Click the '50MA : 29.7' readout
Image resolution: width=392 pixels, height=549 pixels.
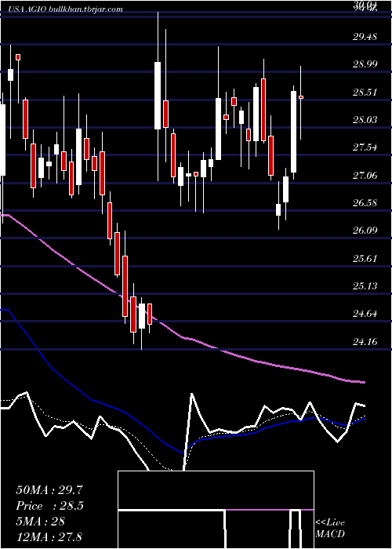49,490
